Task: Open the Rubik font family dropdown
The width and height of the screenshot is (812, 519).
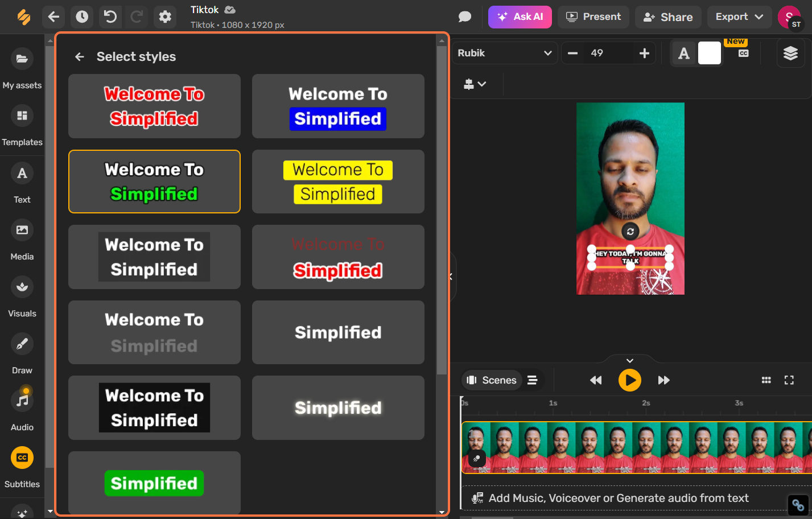Action: click(x=505, y=53)
